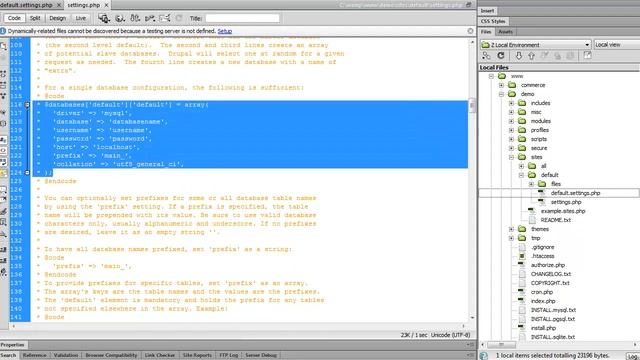Select example.sites.php in the file tree
The image size is (640, 360).
563,211
